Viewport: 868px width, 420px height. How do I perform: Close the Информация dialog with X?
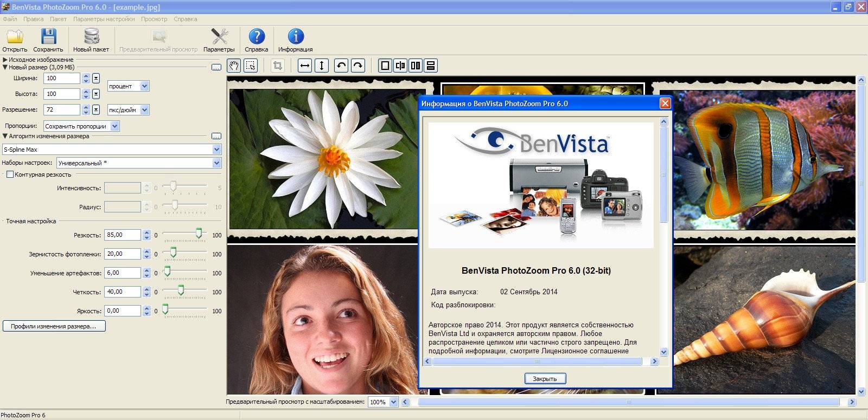click(665, 103)
